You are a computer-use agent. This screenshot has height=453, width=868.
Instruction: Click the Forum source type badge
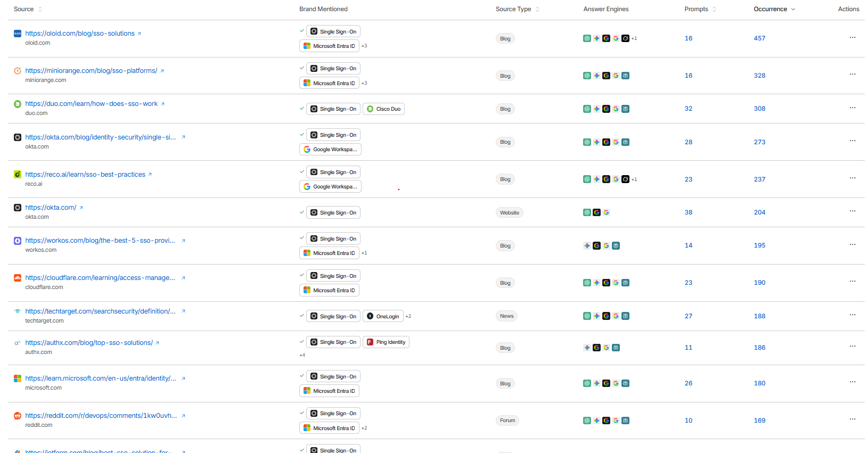pos(507,421)
